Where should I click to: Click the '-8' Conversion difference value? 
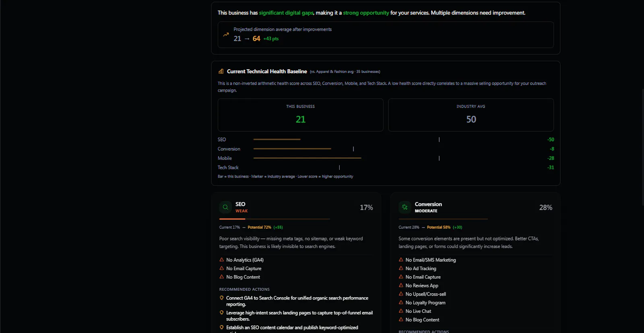552,149
